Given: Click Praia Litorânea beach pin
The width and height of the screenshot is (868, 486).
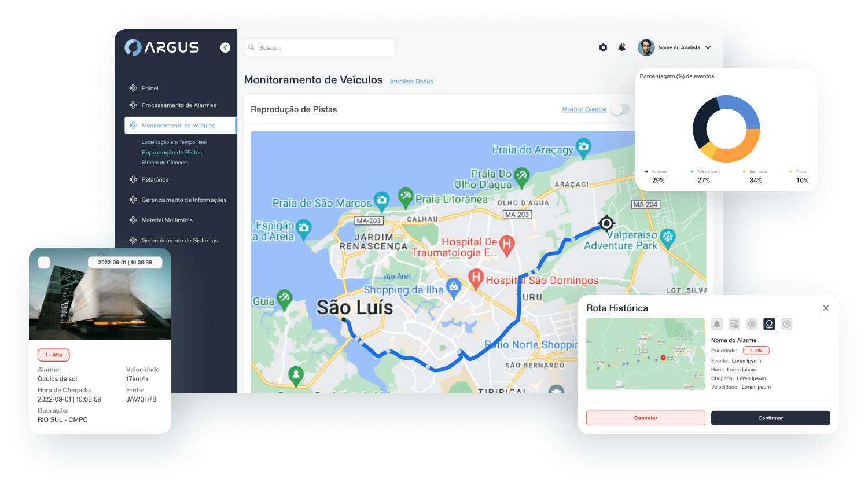Looking at the screenshot, I should [406, 197].
